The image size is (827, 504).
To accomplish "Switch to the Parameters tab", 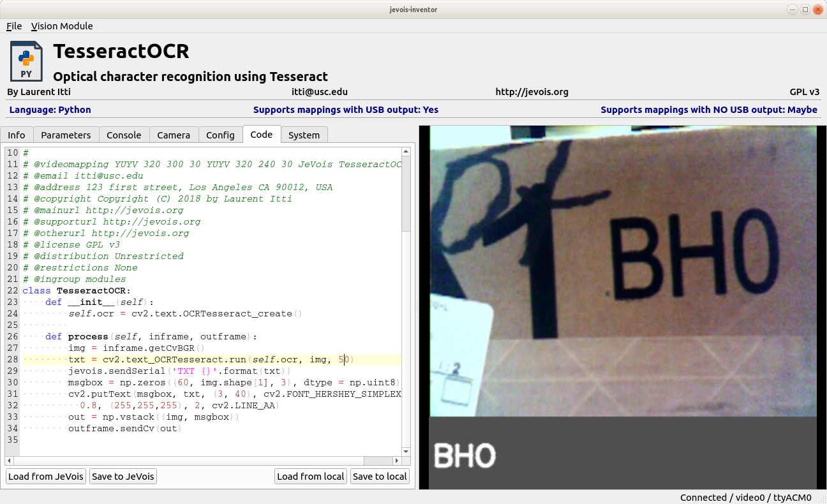I will click(x=66, y=135).
